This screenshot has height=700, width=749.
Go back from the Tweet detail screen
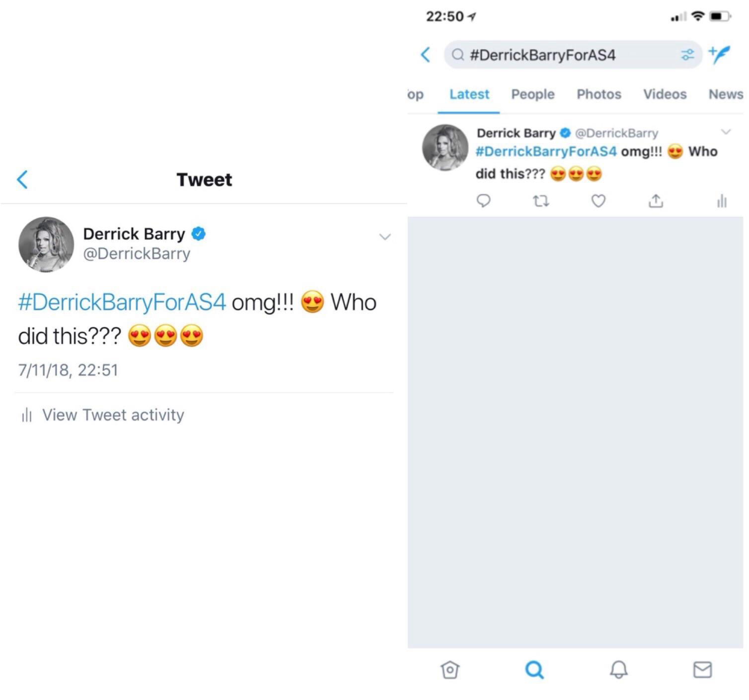click(22, 179)
